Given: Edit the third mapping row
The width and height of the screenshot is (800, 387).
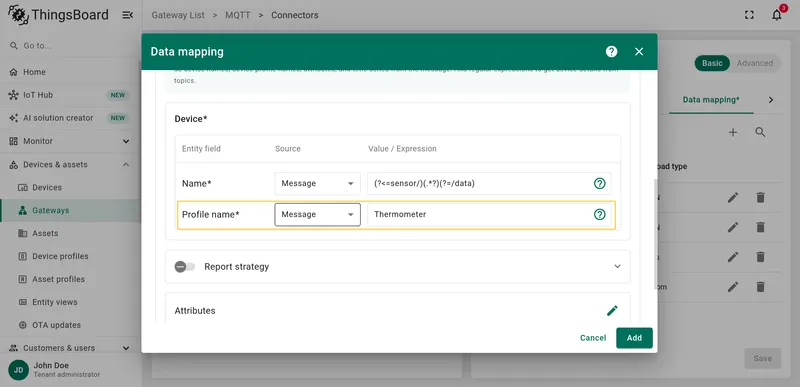Looking at the screenshot, I should 733,257.
